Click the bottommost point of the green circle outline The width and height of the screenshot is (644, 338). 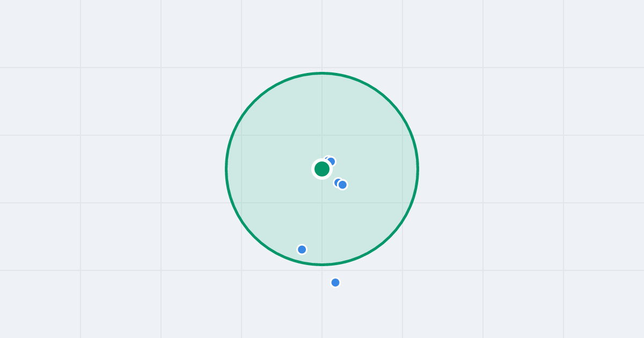[322, 264]
